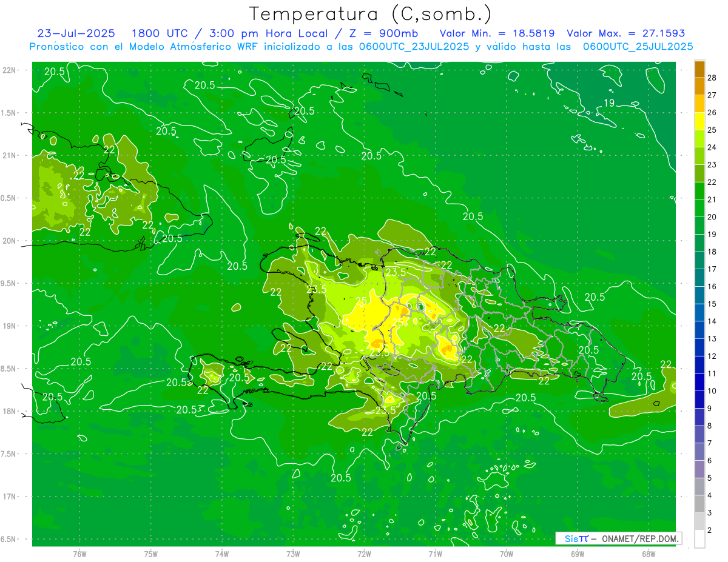Click the 17N latitude axis label

9,497
